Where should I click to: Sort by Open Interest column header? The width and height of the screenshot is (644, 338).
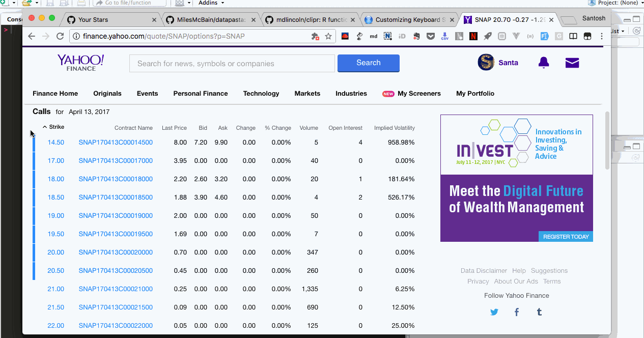click(345, 128)
